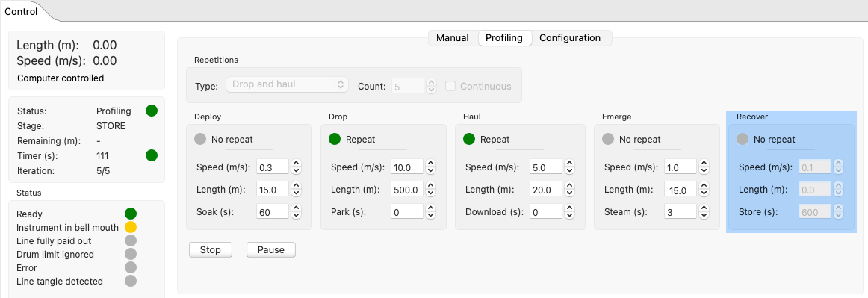Screen dimensions: 868x298
Task: Use the Drop Length stepper arrows
Action: click(431, 190)
